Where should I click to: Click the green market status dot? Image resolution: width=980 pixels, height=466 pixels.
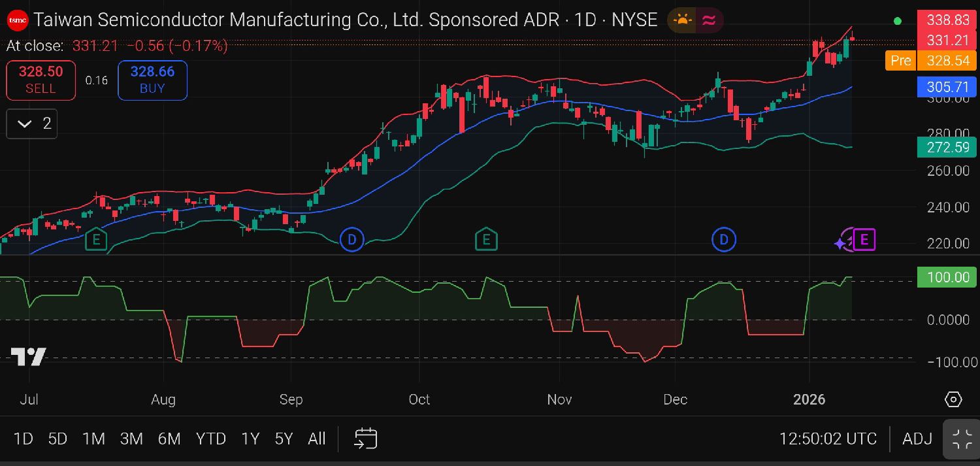[x=898, y=21]
